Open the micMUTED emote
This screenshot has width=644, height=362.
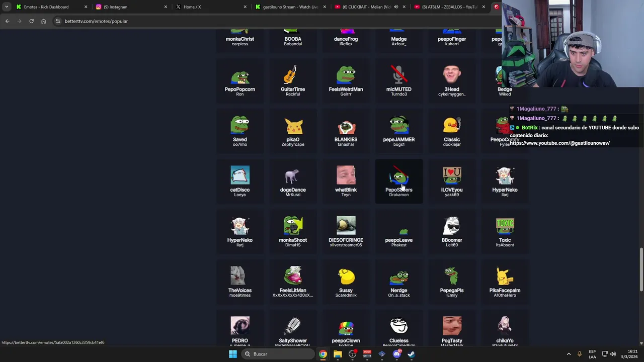click(x=399, y=80)
